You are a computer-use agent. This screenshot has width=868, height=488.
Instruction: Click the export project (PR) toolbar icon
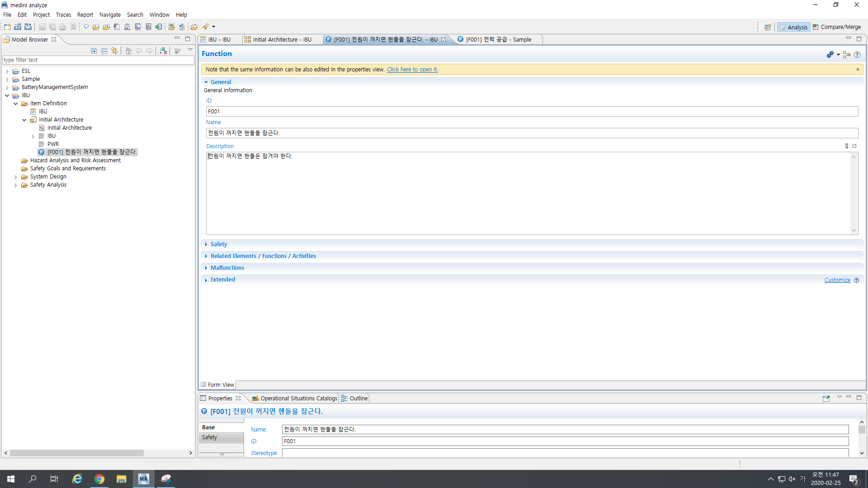click(x=28, y=27)
